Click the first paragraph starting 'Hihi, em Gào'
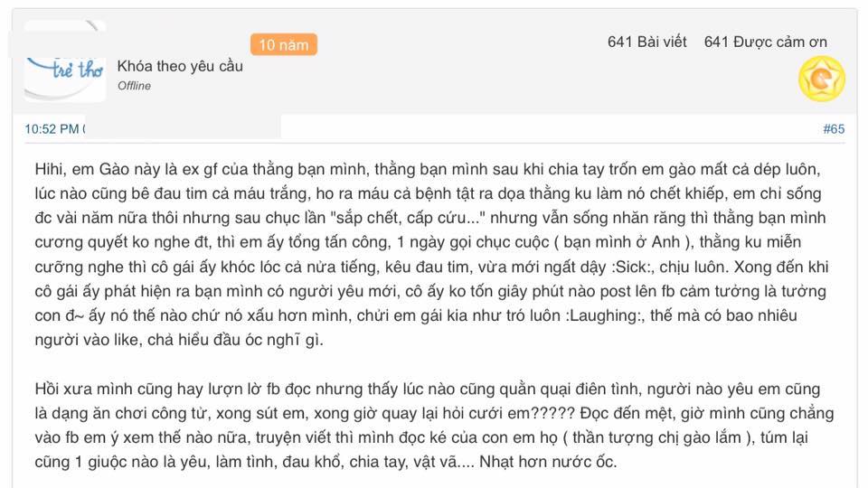The width and height of the screenshot is (868, 488). (432, 254)
